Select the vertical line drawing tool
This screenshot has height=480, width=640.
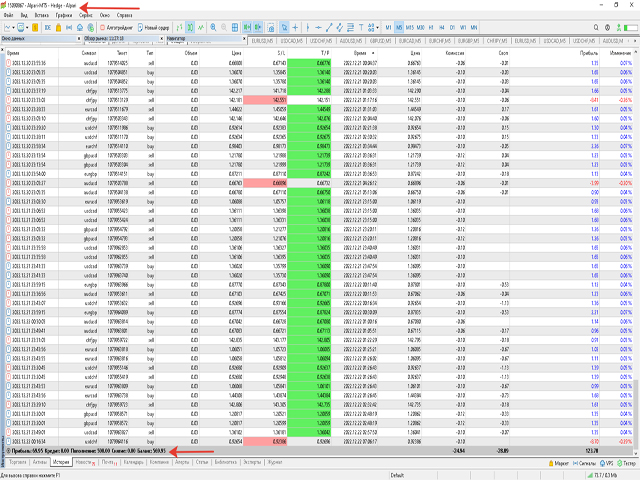[x=308, y=27]
